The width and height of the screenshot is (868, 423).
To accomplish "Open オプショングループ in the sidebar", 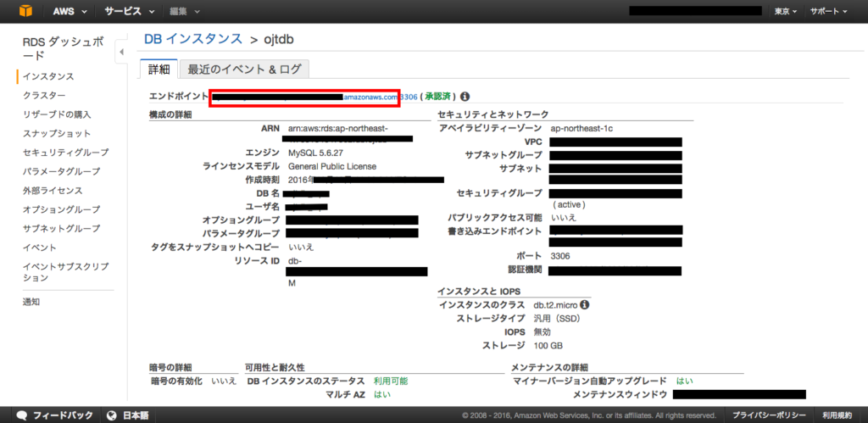I will (x=61, y=209).
